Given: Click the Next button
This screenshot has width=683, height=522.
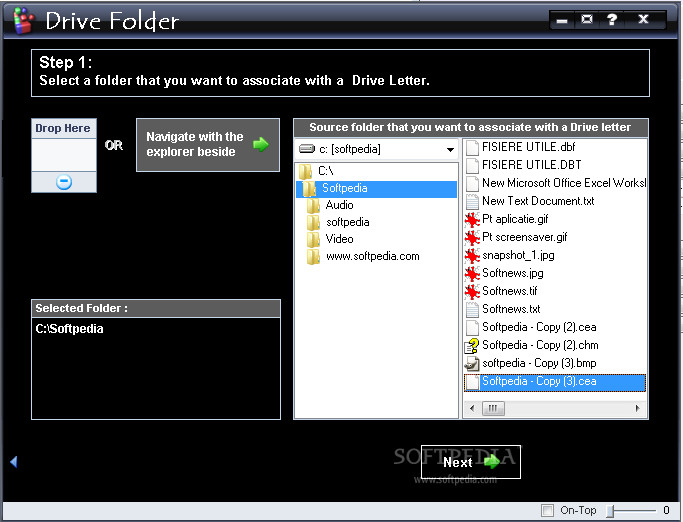Looking at the screenshot, I should click(470, 462).
